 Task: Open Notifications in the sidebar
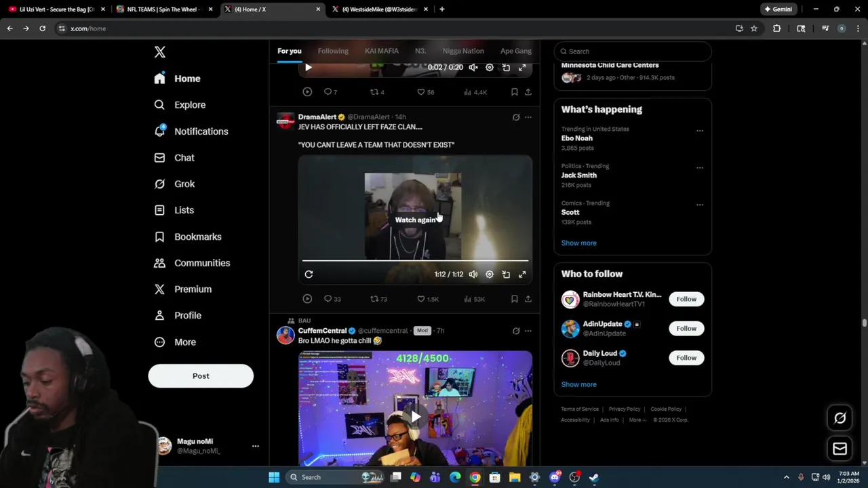point(191,131)
